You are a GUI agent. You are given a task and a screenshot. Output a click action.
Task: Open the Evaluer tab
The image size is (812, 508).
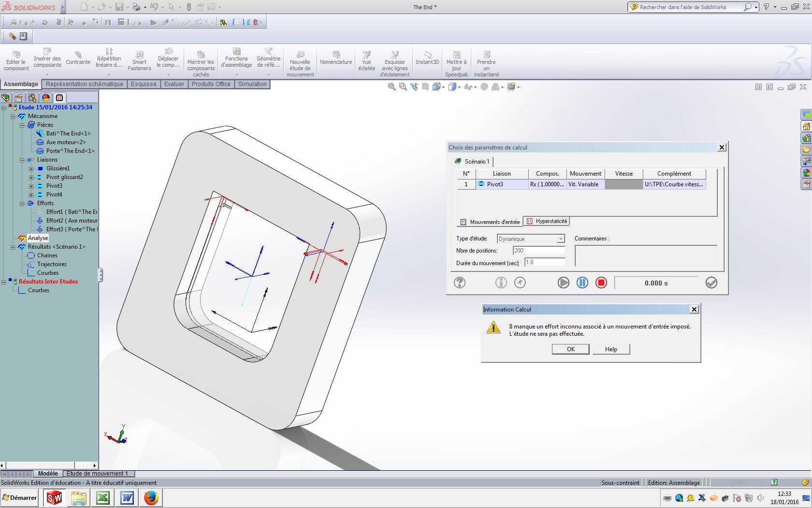coord(174,84)
